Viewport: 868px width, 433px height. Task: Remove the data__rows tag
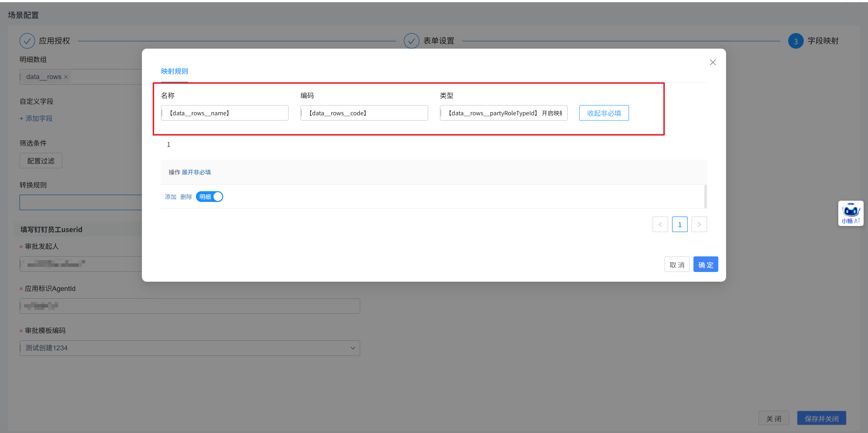(66, 77)
